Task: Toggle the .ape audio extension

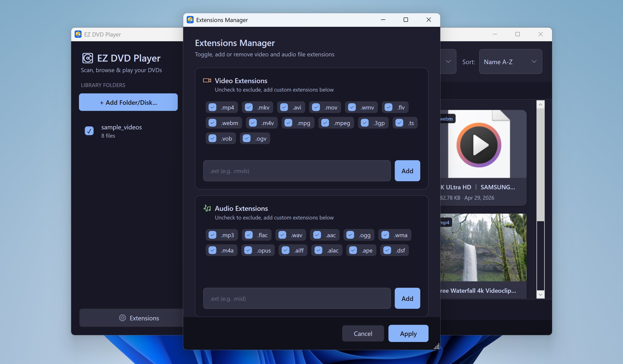Action: click(x=353, y=250)
